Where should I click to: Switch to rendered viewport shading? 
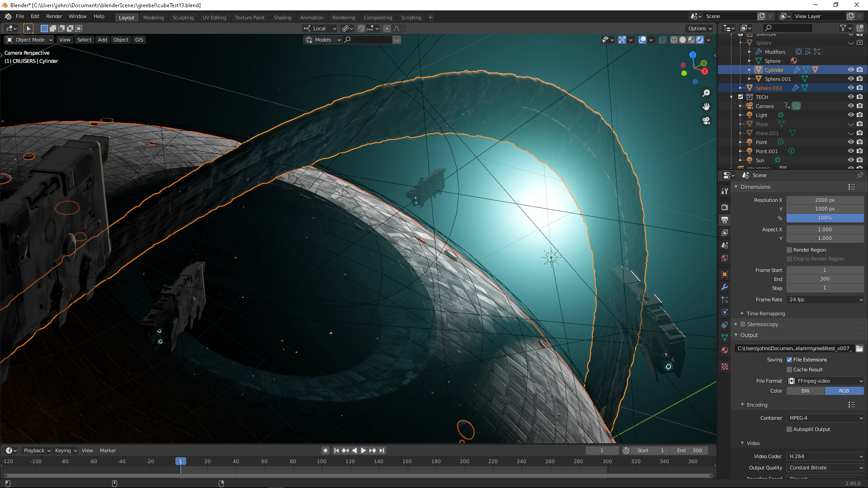(700, 40)
